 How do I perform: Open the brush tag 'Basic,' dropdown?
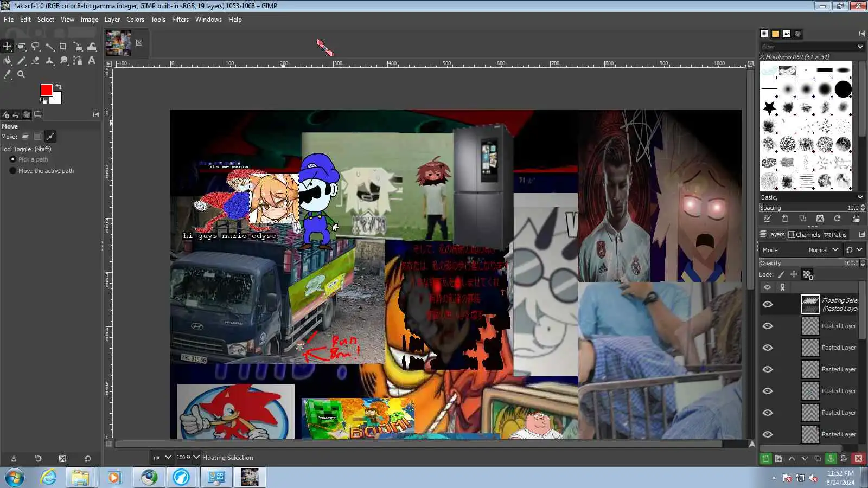point(812,197)
